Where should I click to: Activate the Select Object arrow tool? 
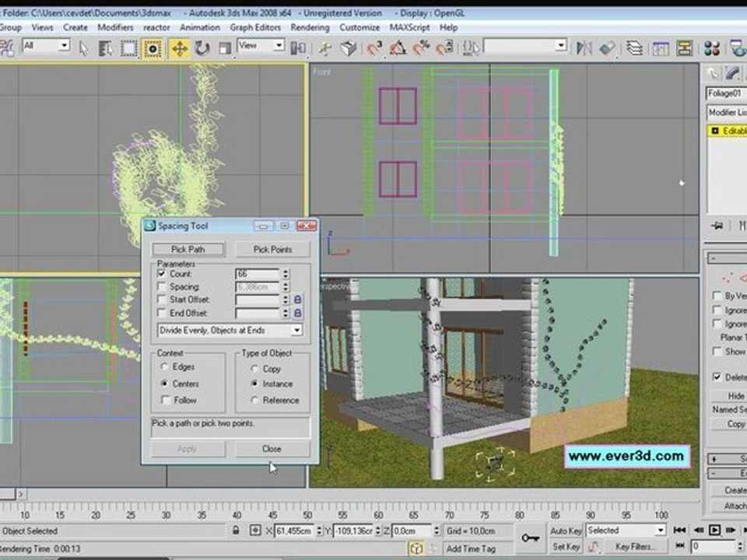(84, 48)
